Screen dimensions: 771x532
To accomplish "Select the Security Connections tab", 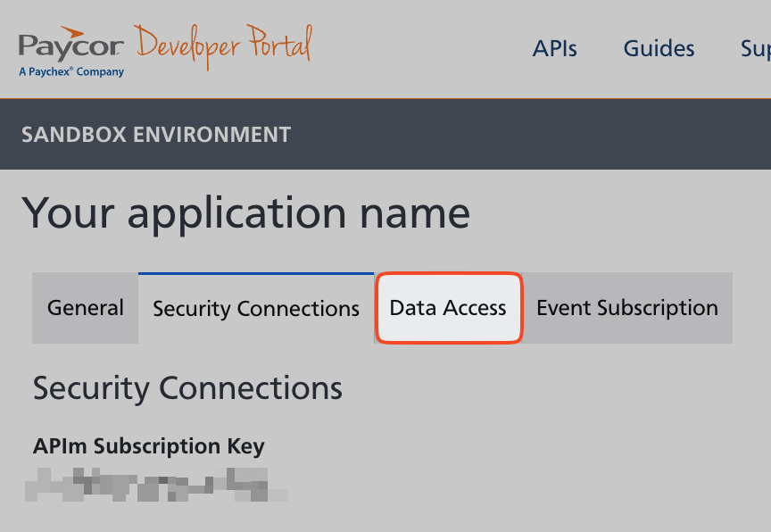I will click(256, 309).
